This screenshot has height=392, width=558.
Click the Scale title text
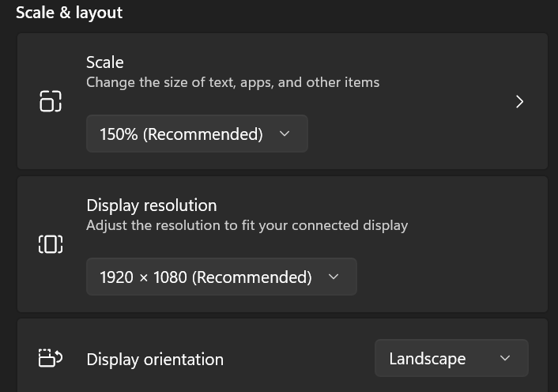pyautogui.click(x=105, y=62)
